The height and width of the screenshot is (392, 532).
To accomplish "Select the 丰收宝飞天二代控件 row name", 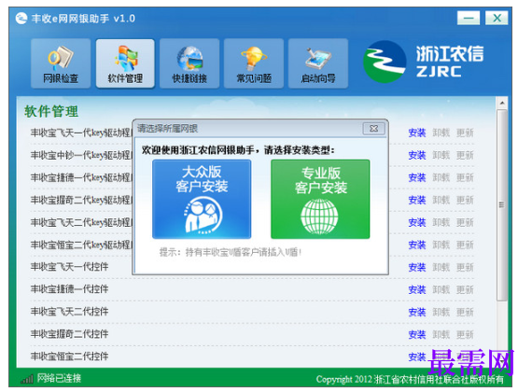I will pos(70,312).
